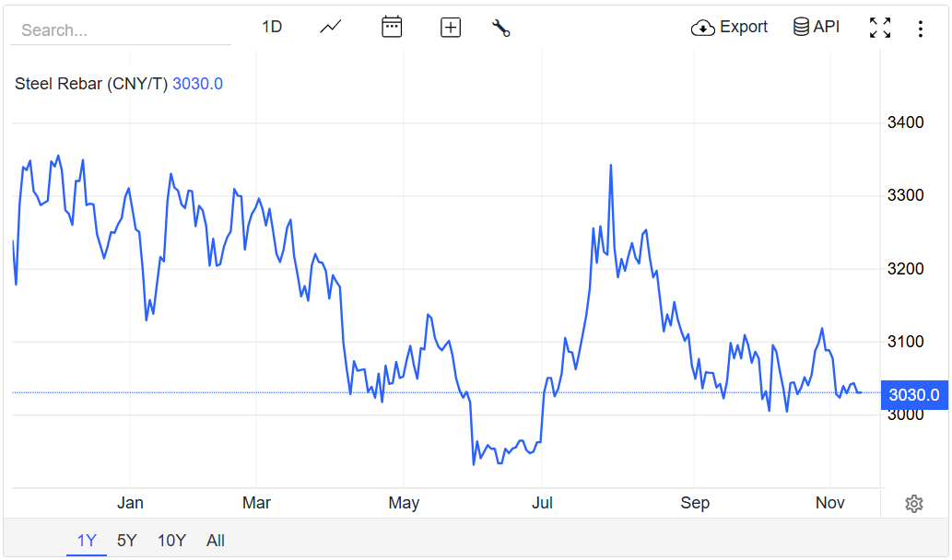Open chart settings gear icon

(914, 504)
